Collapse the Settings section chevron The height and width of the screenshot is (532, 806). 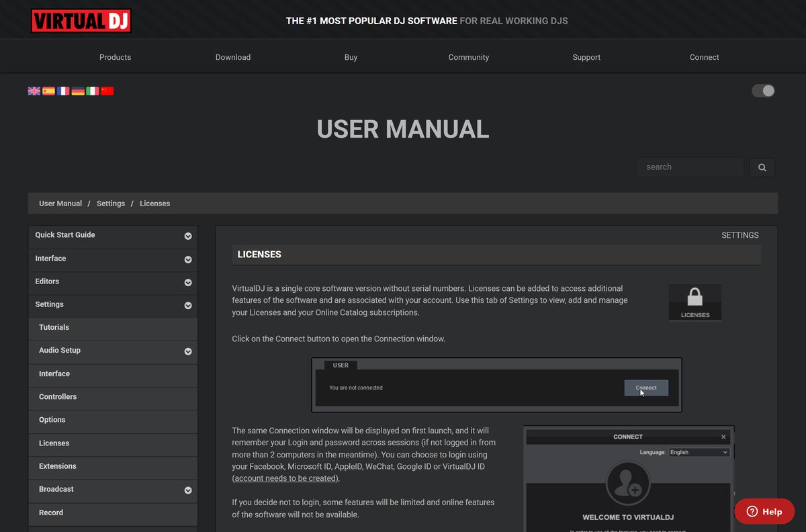click(188, 306)
